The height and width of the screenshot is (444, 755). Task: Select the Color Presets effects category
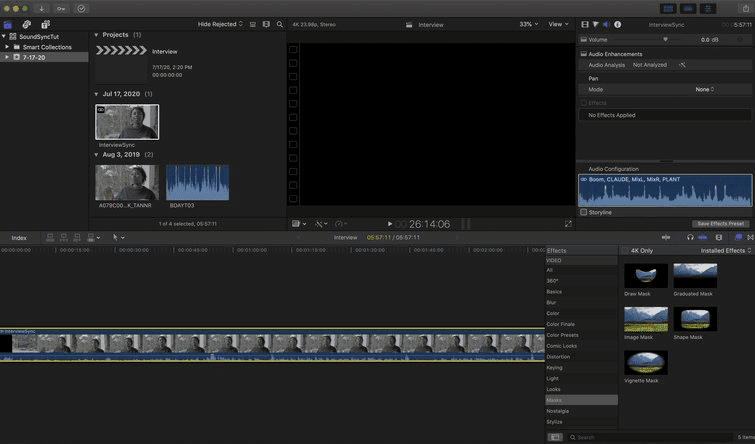coord(562,335)
